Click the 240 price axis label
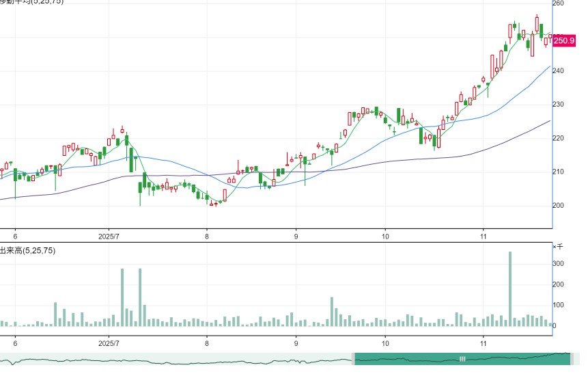 click(558, 70)
